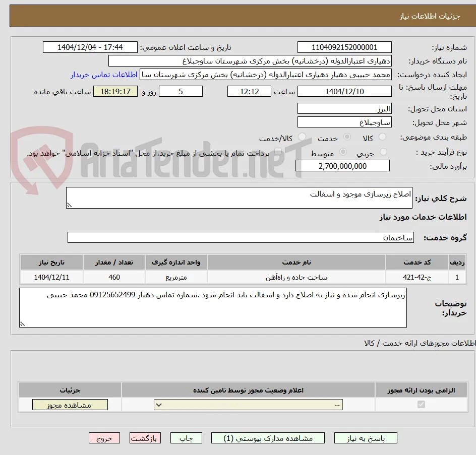Click the کد خدمت column header

click(x=417, y=263)
